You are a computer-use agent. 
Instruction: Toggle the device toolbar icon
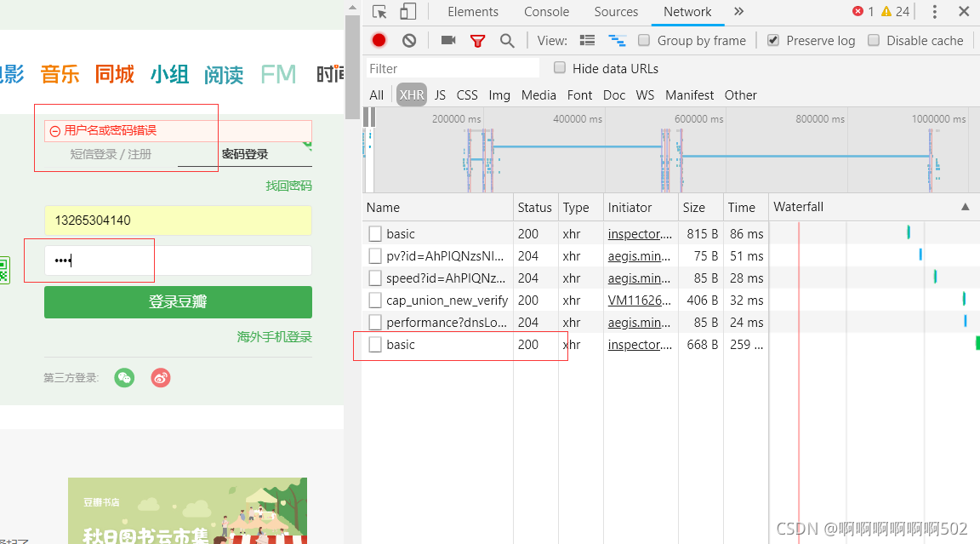point(407,12)
